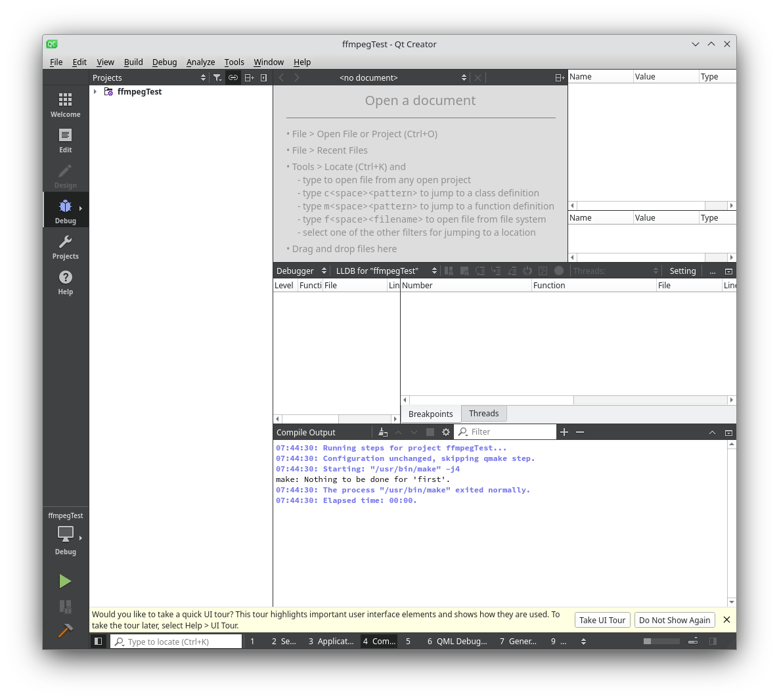Image resolution: width=779 pixels, height=700 pixels.
Task: Click the Compile Output vertical scrollbar
Action: 732,523
